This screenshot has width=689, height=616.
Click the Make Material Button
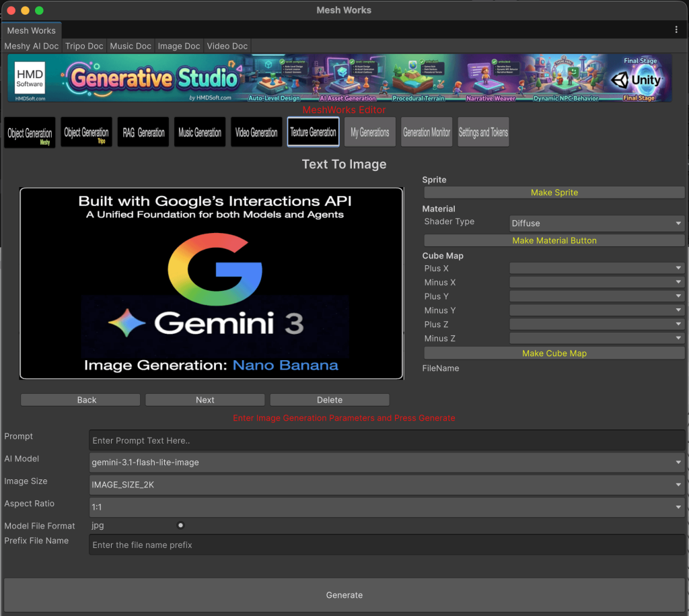[x=554, y=240]
